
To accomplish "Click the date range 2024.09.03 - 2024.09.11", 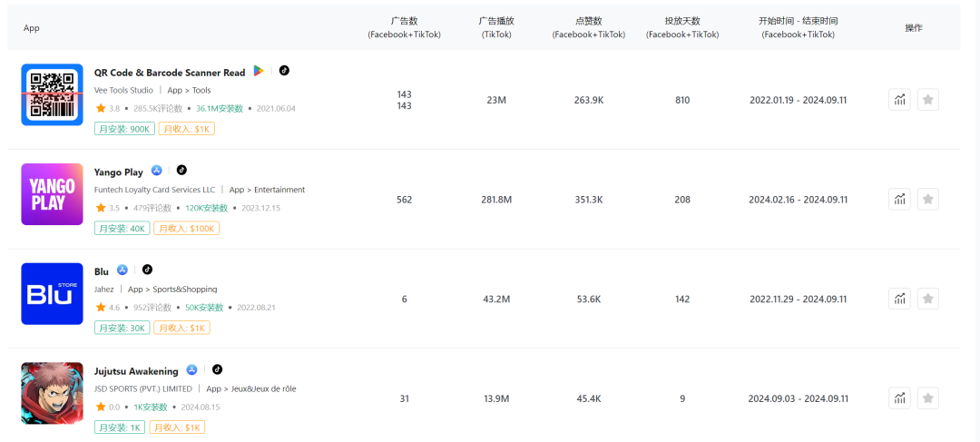I will point(799,398).
